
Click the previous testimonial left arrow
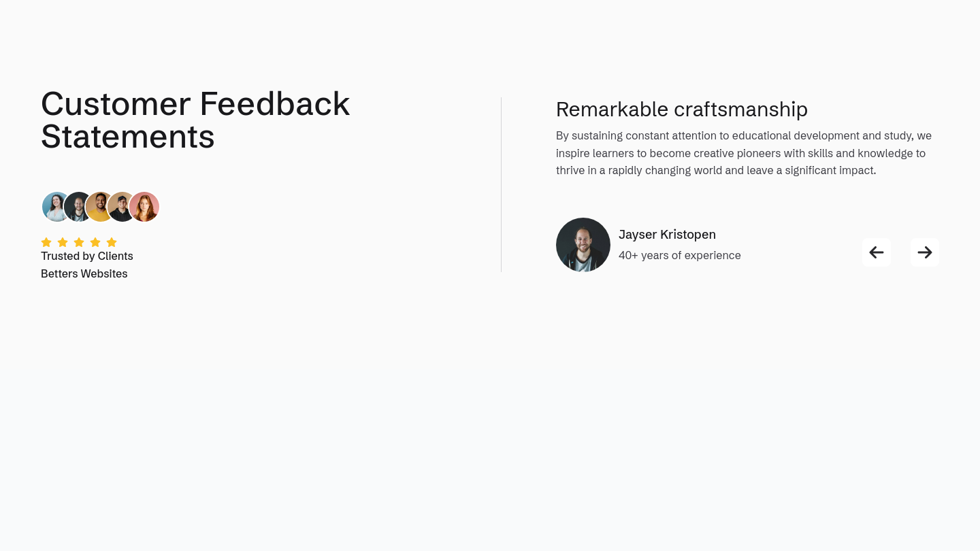pyautogui.click(x=877, y=252)
